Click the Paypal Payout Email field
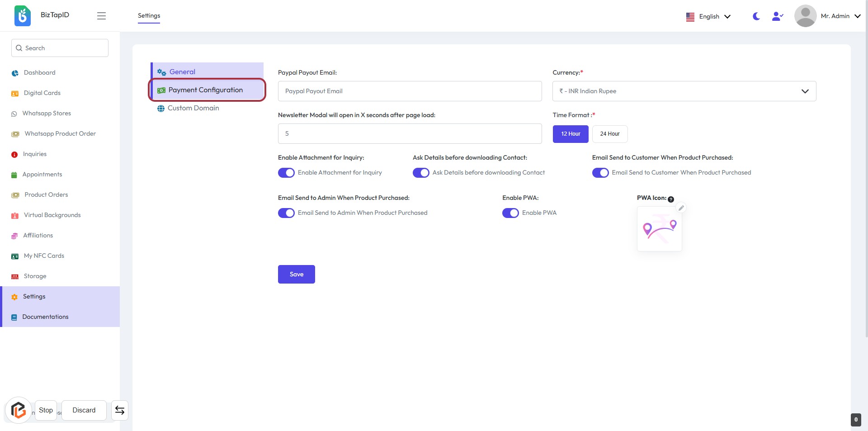Image resolution: width=868 pixels, height=431 pixels. [410, 91]
